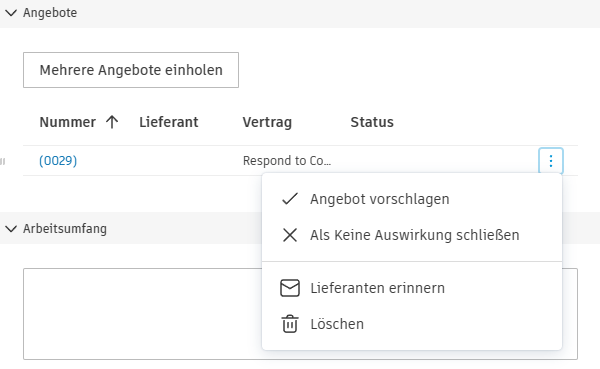Click Mehrere Angebote einholen button
Screen dimensions: 600x369
(x=131, y=70)
